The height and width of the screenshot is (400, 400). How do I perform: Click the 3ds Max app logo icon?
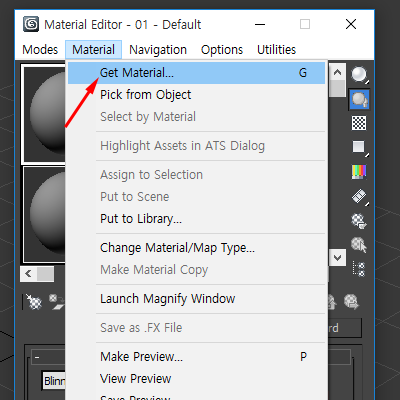click(31, 24)
